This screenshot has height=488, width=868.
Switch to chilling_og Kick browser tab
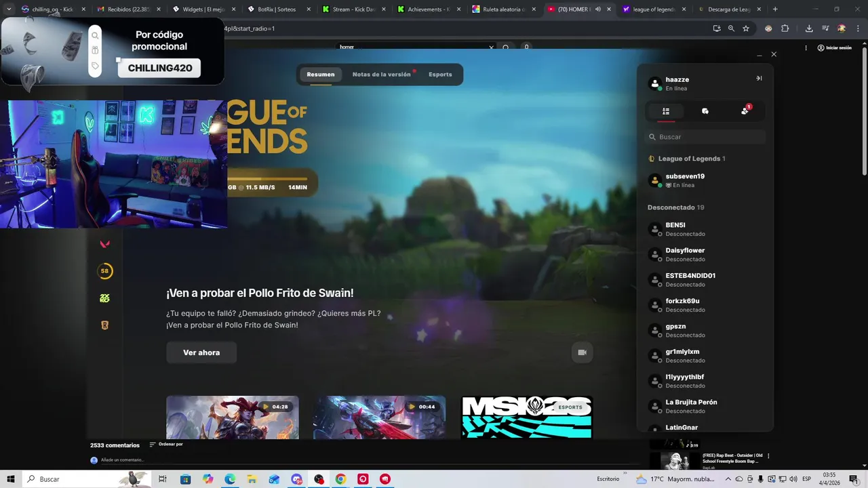coord(53,9)
